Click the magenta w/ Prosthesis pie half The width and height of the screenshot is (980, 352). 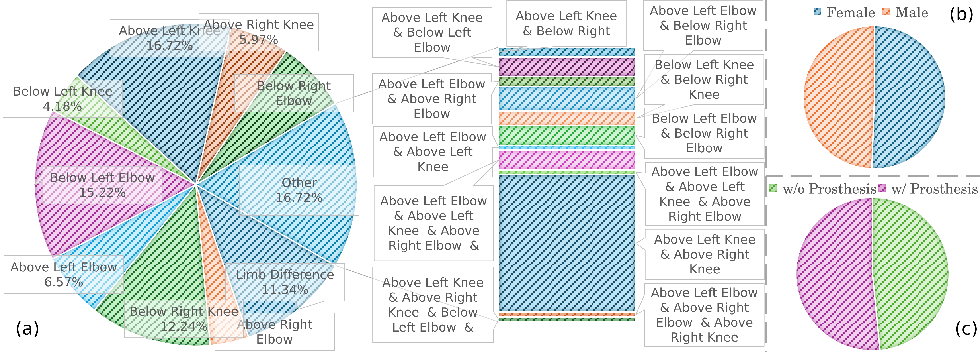(837, 273)
